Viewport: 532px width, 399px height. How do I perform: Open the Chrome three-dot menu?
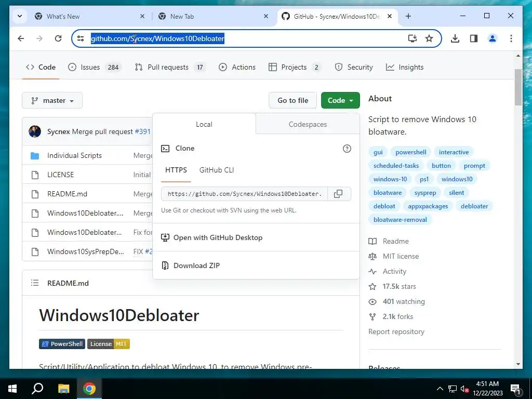(x=511, y=38)
